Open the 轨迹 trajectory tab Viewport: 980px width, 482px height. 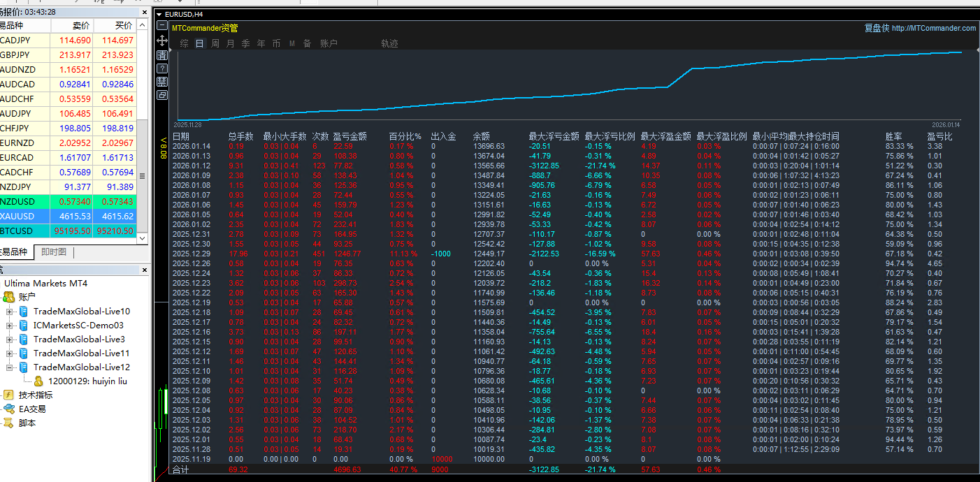(x=390, y=43)
